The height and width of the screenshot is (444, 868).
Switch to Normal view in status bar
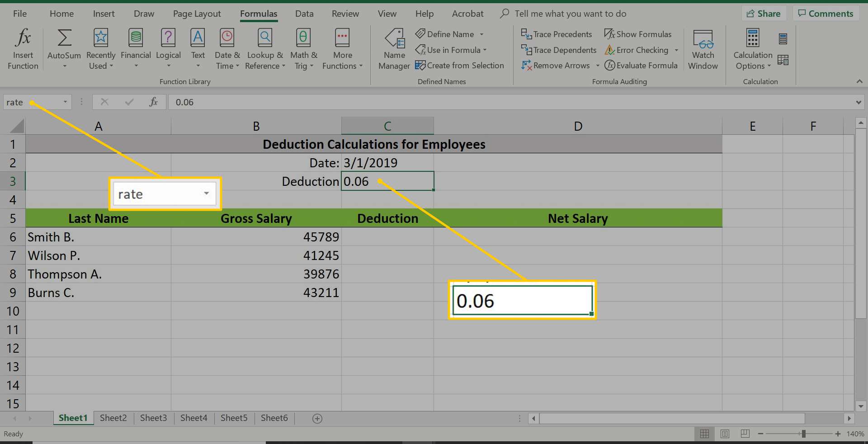[x=704, y=434]
